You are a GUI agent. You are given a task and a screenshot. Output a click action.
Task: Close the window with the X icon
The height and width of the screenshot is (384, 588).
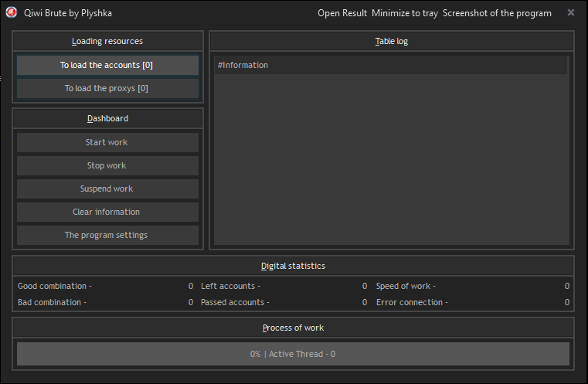click(x=571, y=13)
